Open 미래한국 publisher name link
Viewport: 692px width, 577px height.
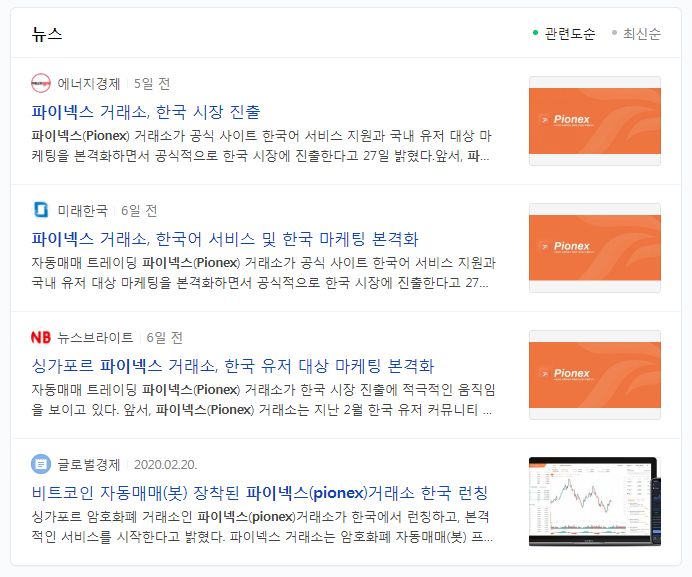click(x=82, y=211)
